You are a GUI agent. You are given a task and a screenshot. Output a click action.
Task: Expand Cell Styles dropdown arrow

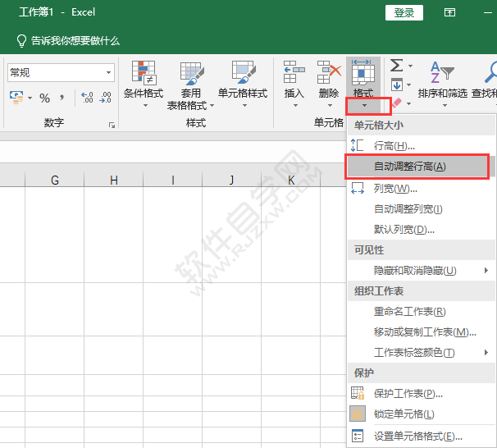(244, 105)
